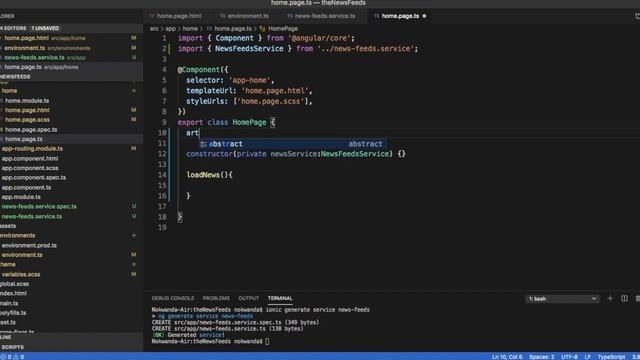640x360 pixels.
Task: Open the PROBLEMS panel tab
Action: click(216, 298)
